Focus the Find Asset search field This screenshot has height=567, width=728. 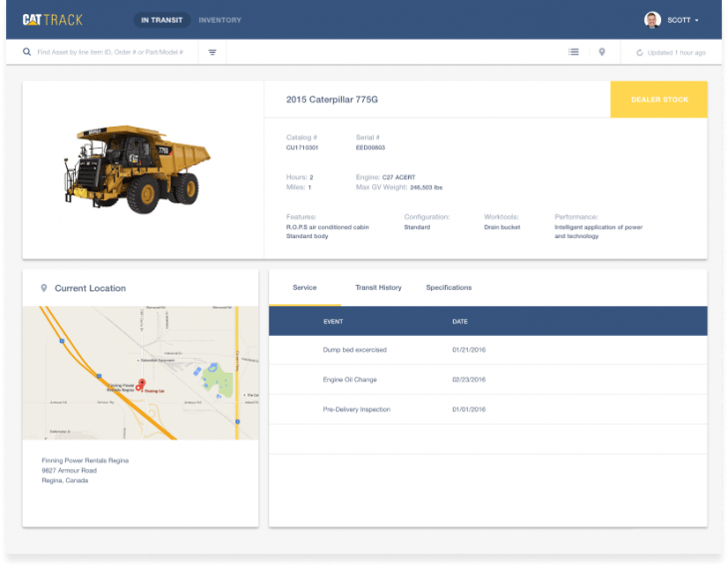(110, 52)
